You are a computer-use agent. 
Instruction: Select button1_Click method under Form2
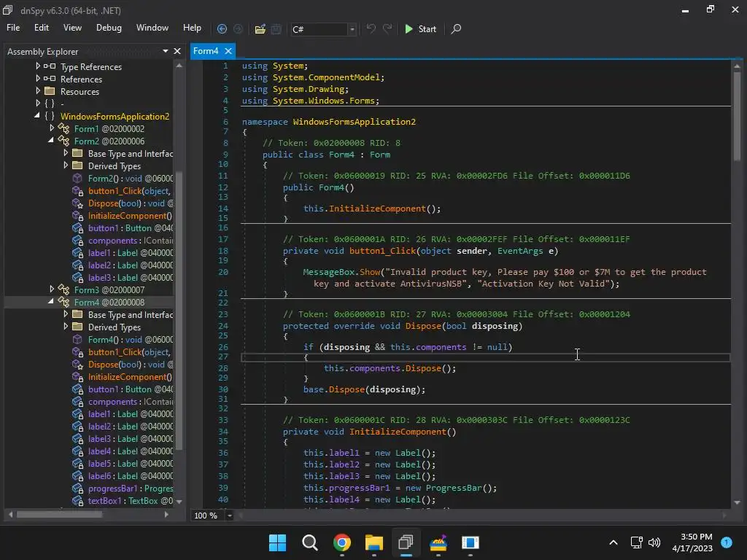click(x=129, y=191)
